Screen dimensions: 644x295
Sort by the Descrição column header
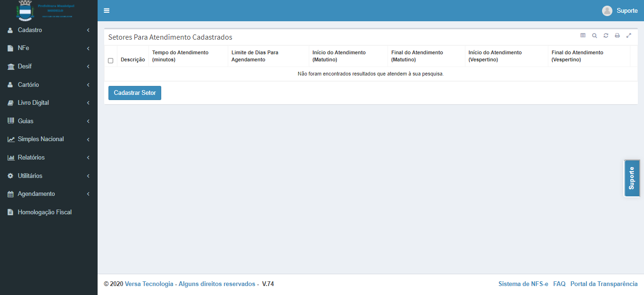click(x=132, y=60)
